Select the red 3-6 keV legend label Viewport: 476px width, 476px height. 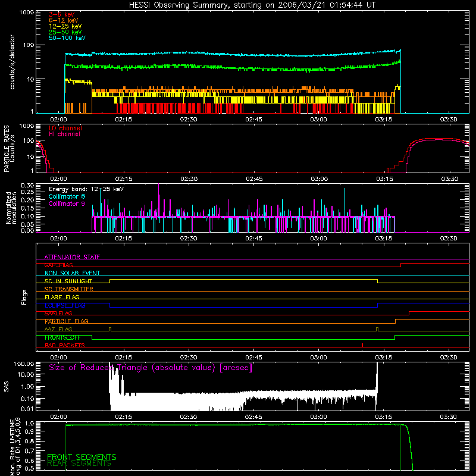coord(62,14)
